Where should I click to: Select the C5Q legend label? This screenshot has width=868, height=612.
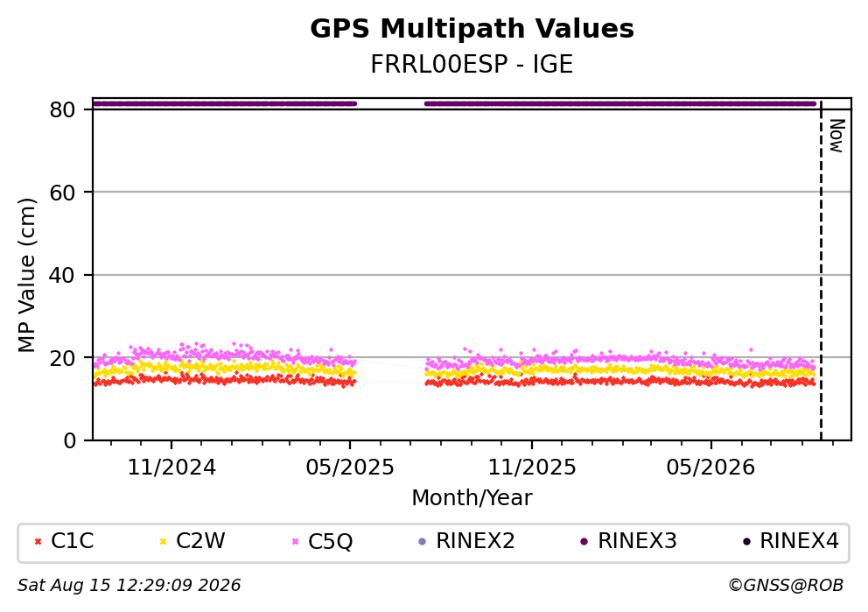[330, 542]
